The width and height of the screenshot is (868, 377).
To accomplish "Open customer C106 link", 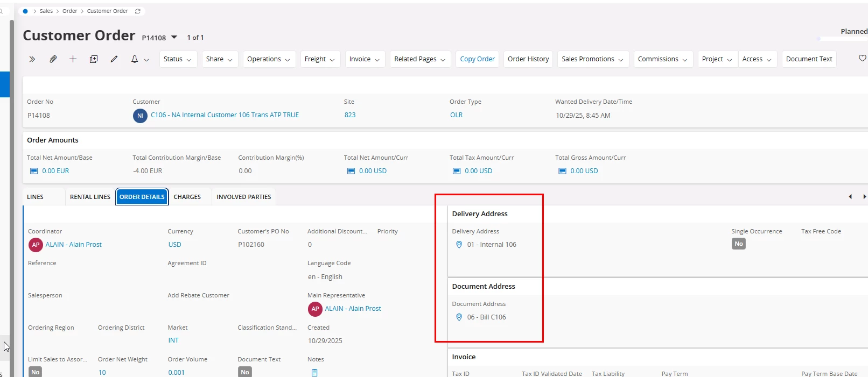I will [225, 115].
